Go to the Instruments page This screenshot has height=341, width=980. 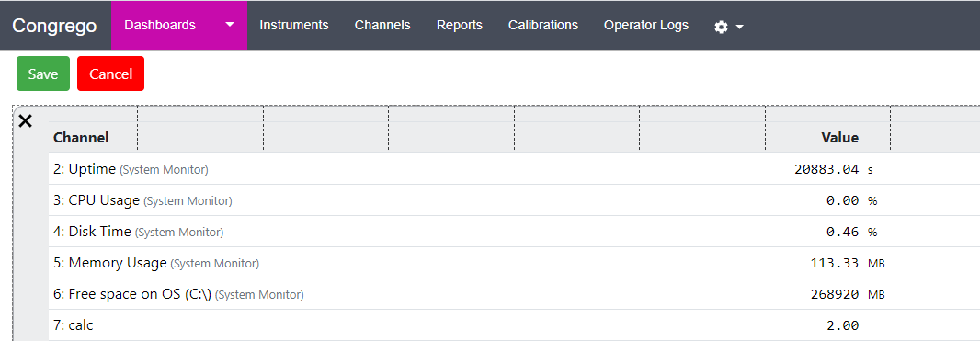pos(294,25)
